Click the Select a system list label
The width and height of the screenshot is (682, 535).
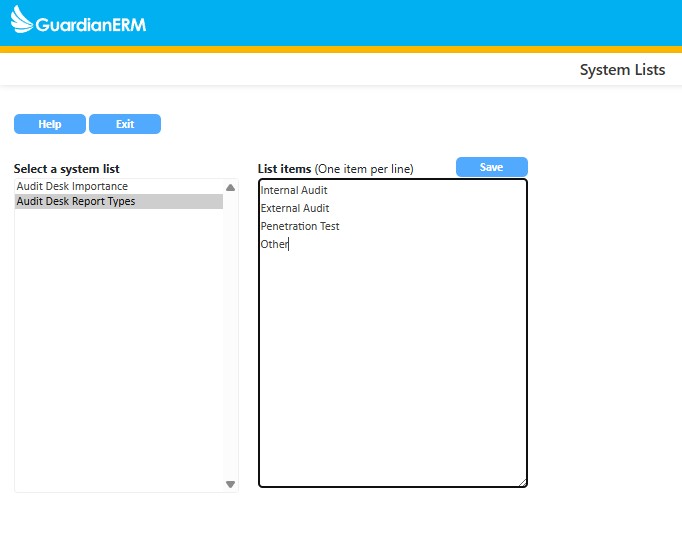click(x=67, y=169)
